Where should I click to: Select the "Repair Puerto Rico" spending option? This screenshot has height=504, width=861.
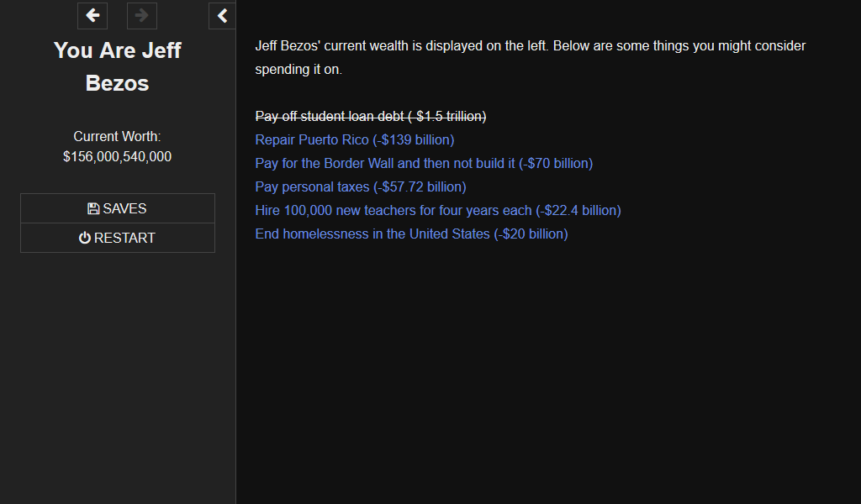pos(354,139)
